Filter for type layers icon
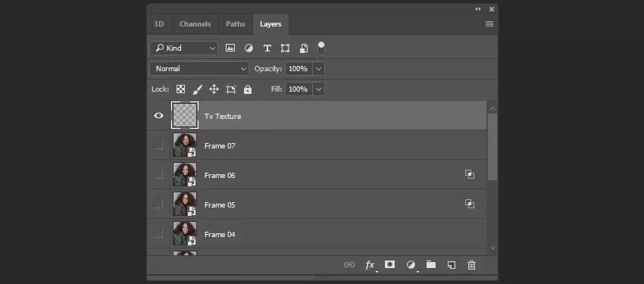The height and width of the screenshot is (284, 644). coord(267,48)
